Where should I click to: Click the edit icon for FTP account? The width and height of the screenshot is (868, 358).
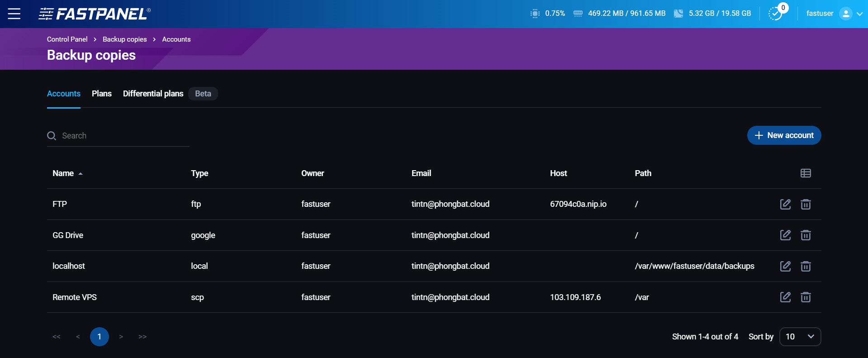pyautogui.click(x=785, y=204)
